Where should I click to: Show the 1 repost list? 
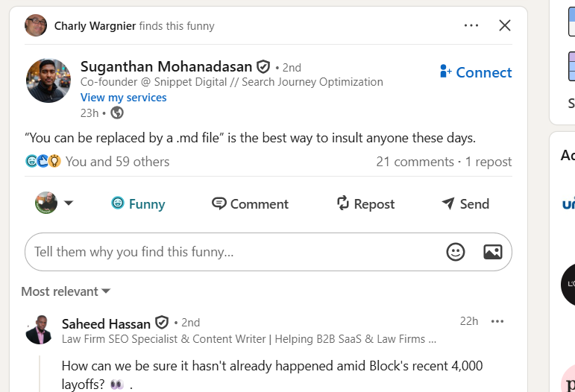[488, 161]
